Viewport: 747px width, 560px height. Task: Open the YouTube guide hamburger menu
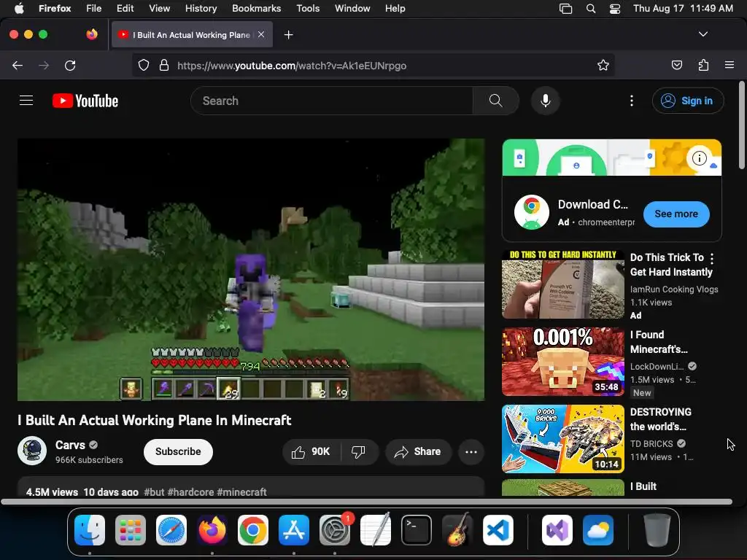(26, 101)
